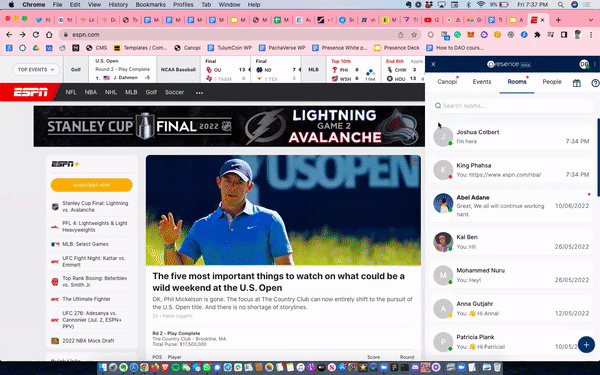The width and height of the screenshot is (600, 375).
Task: Open the Bookmarks menu
Action: tap(150, 5)
